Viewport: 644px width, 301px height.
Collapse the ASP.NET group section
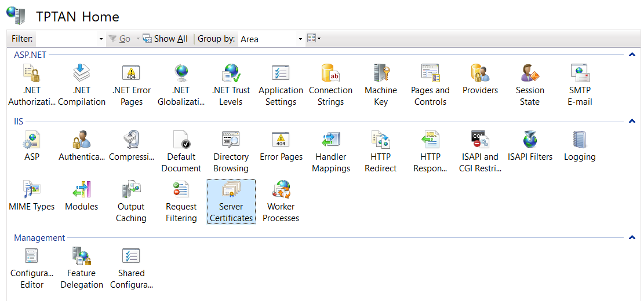(x=632, y=55)
